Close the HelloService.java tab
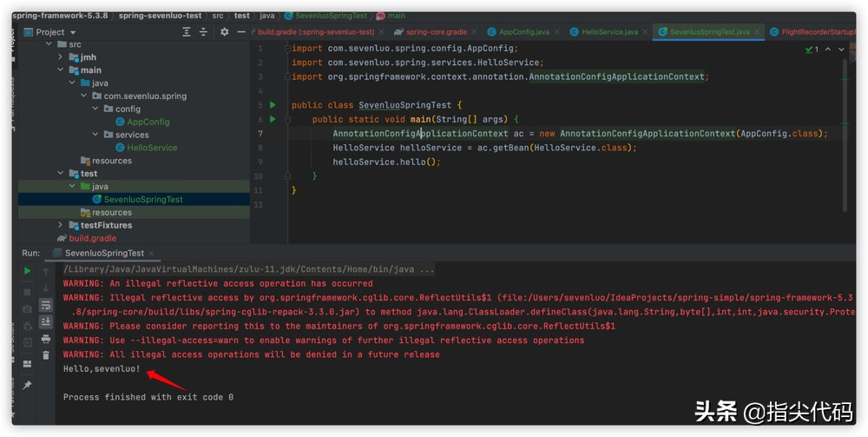Screen dimensions: 868x437 click(x=646, y=32)
